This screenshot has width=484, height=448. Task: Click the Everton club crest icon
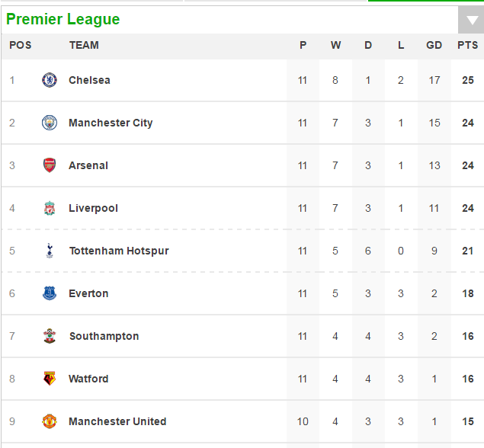[50, 293]
